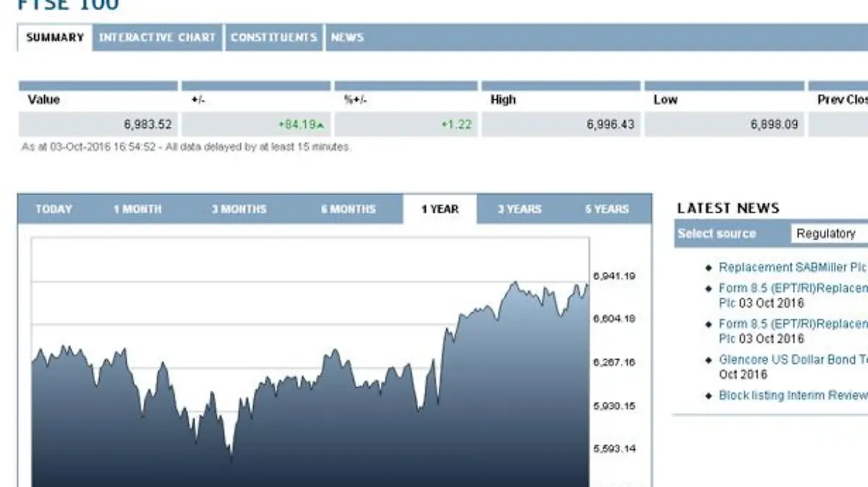
Task: Select the 3 Months chart range
Action: pos(239,209)
